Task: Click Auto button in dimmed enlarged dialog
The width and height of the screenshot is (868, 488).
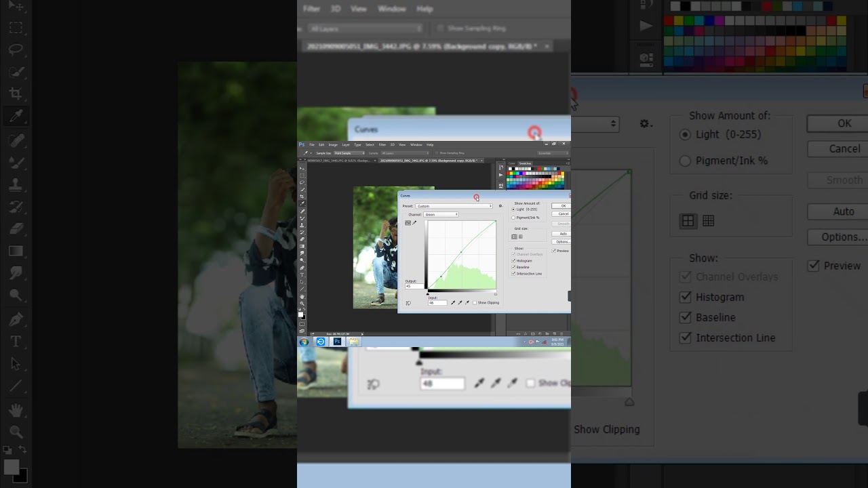Action: tap(844, 211)
